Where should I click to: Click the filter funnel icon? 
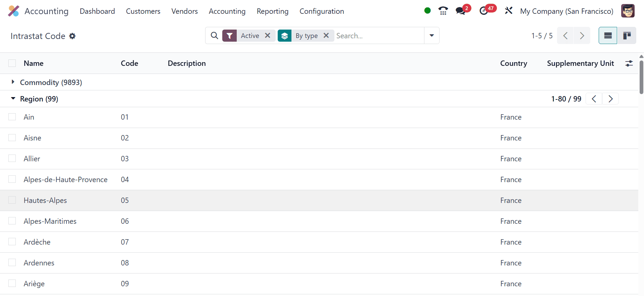pos(230,36)
